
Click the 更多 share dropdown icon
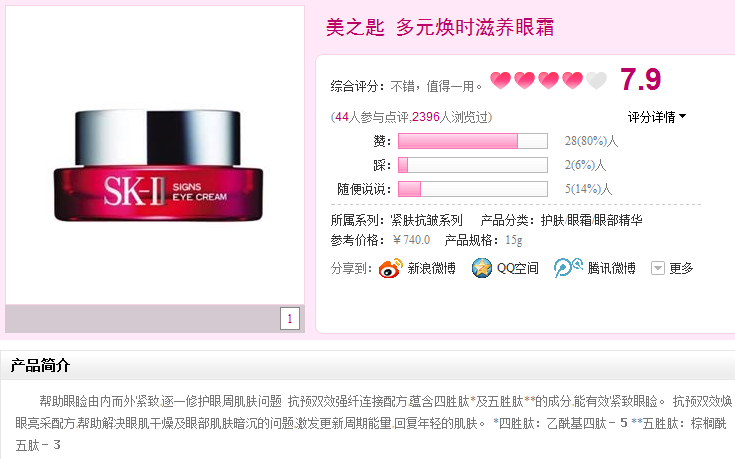(x=658, y=268)
